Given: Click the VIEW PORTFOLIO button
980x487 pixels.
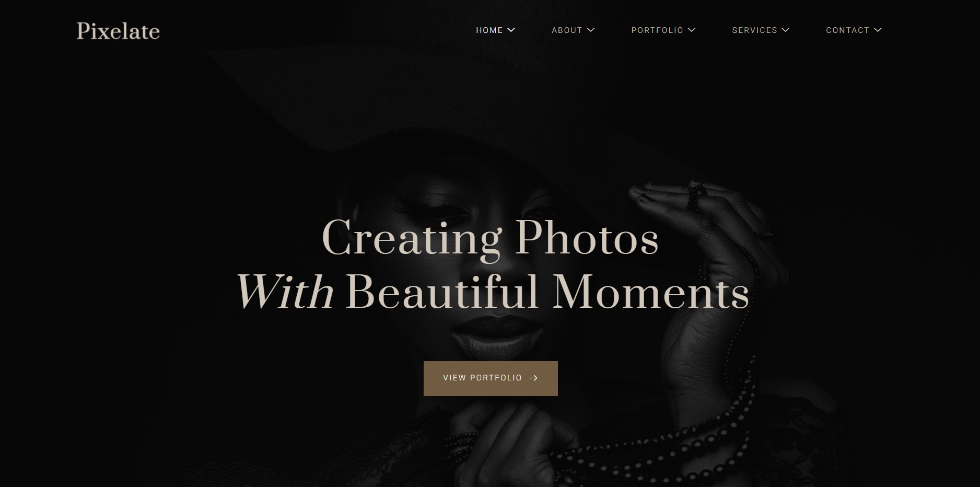Looking at the screenshot, I should pos(491,378).
